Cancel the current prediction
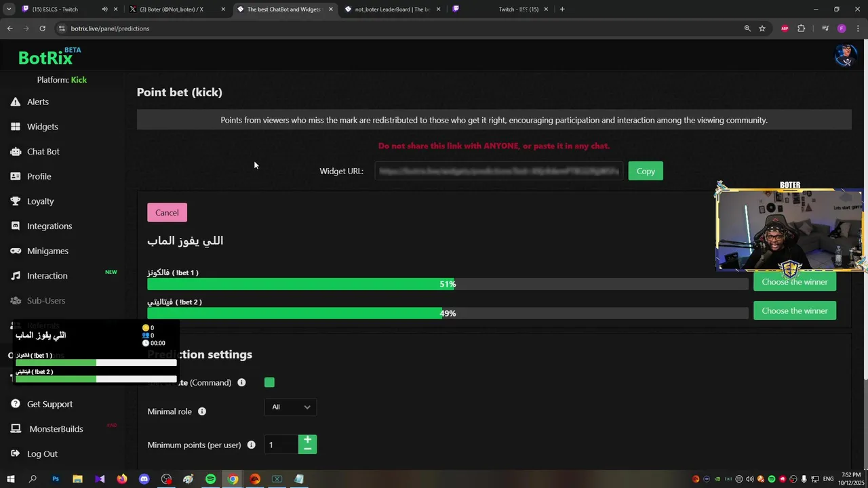Viewport: 868px width, 488px height. [167, 213]
